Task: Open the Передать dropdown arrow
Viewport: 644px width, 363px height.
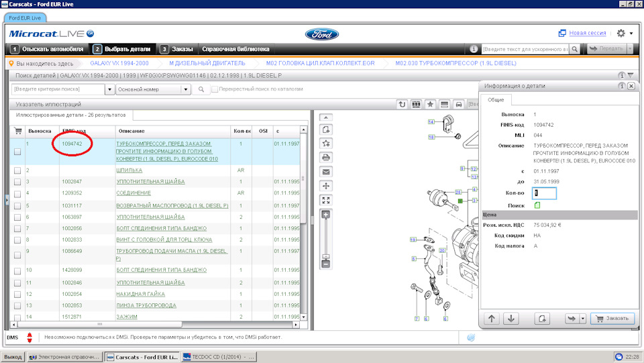Action: [630, 49]
